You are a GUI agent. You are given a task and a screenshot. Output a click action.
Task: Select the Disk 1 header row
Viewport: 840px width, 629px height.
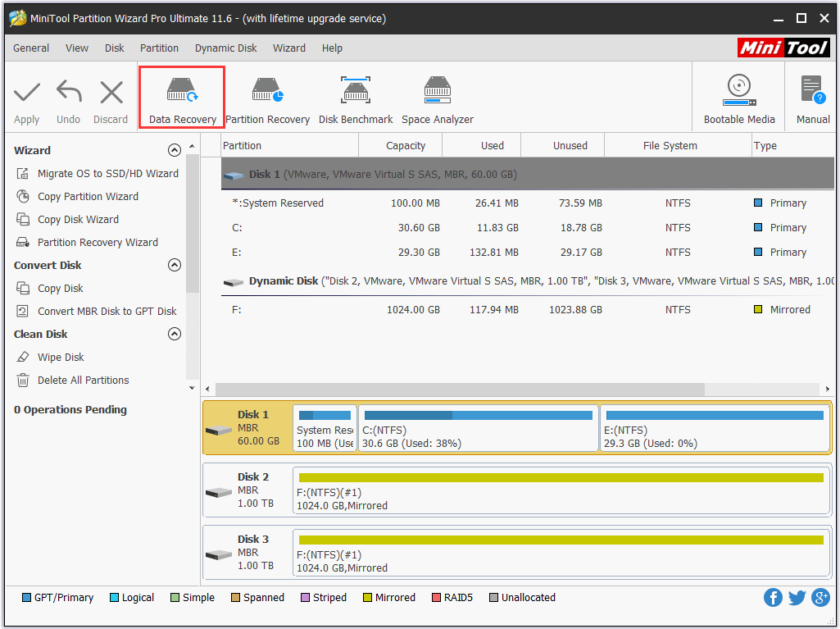527,175
